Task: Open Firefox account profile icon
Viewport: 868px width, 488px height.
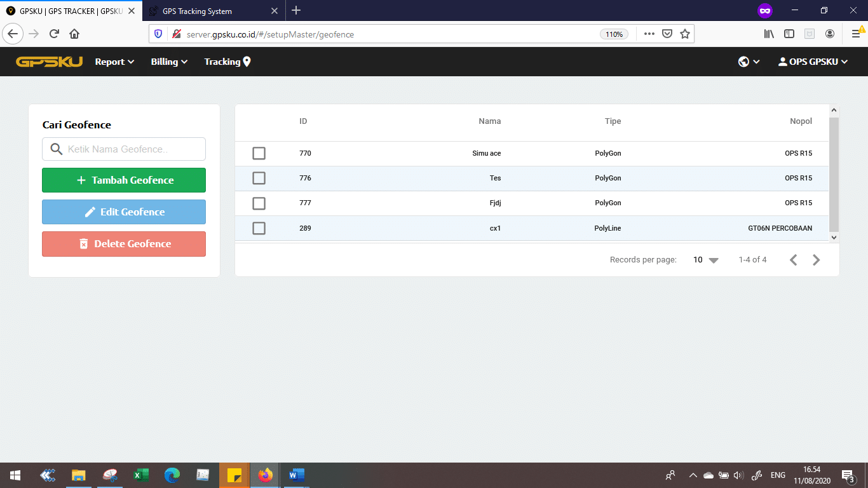Action: point(830,34)
